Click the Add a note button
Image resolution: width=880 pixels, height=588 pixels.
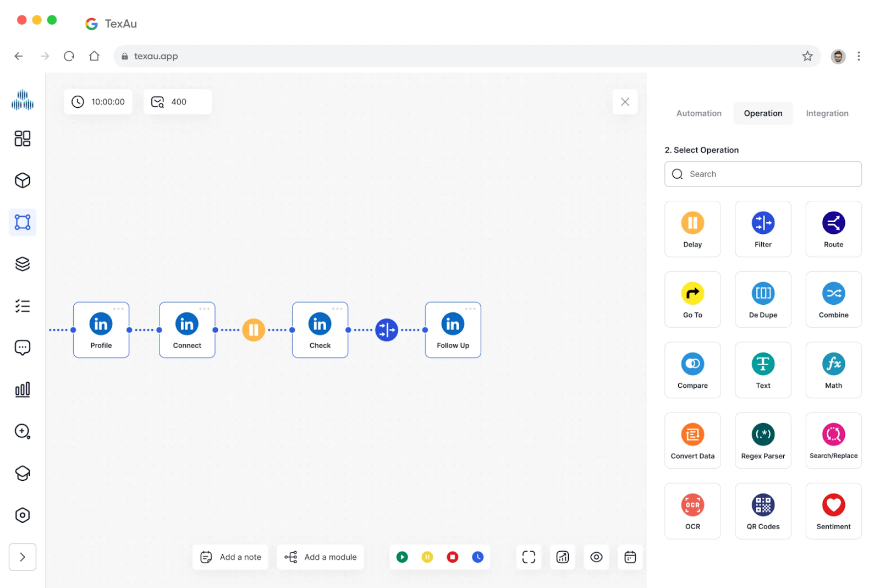(230, 557)
